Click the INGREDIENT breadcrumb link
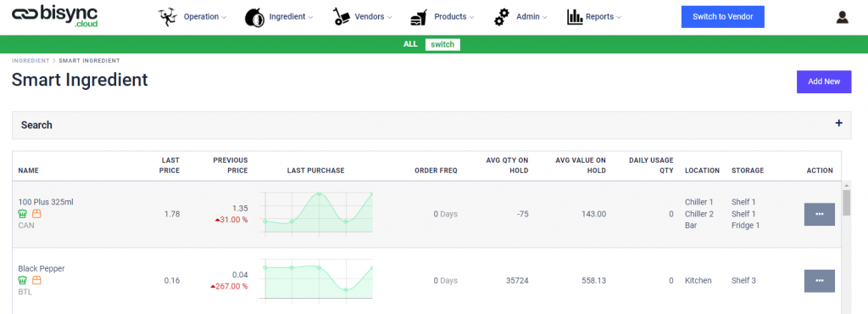The width and height of the screenshot is (868, 314). pyautogui.click(x=31, y=60)
